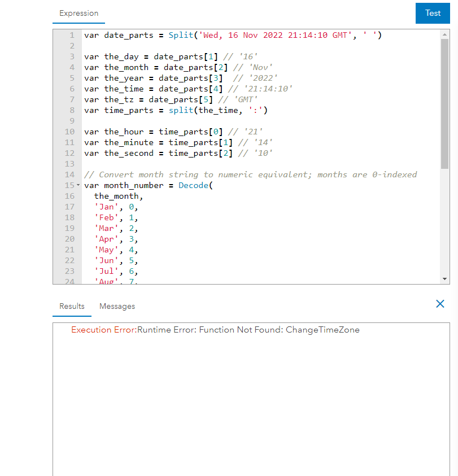Click line number 10 in the gutter
The height and width of the screenshot is (476, 458).
(x=69, y=132)
